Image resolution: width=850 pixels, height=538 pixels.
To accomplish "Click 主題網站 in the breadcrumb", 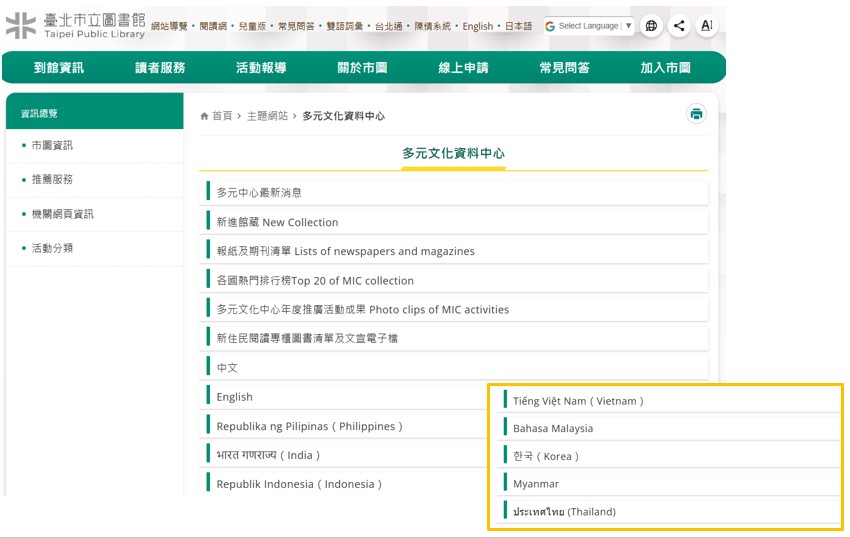I will (266, 117).
